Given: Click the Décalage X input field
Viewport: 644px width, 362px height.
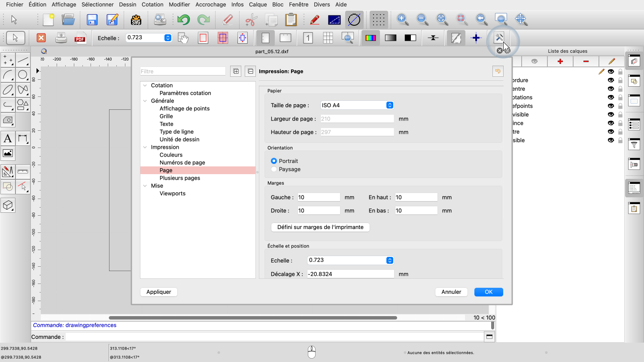Looking at the screenshot, I should point(350,274).
